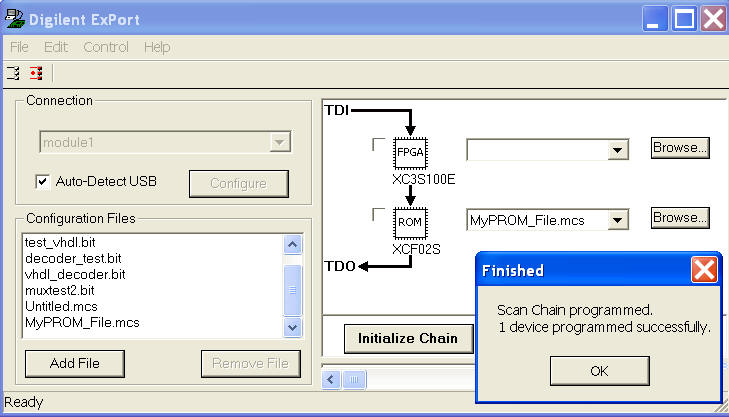Click the ROM chip icon
Screen dimensions: 729x417
tap(410, 222)
